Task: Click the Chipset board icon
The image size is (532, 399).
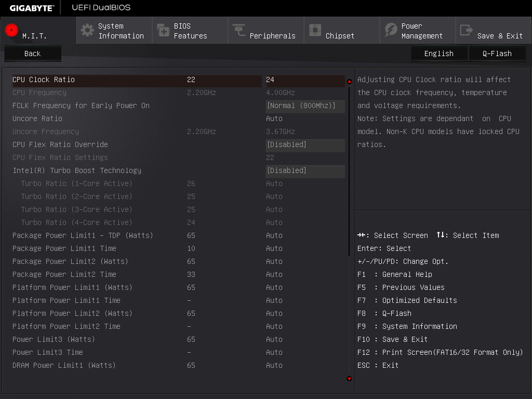Action: click(315, 30)
